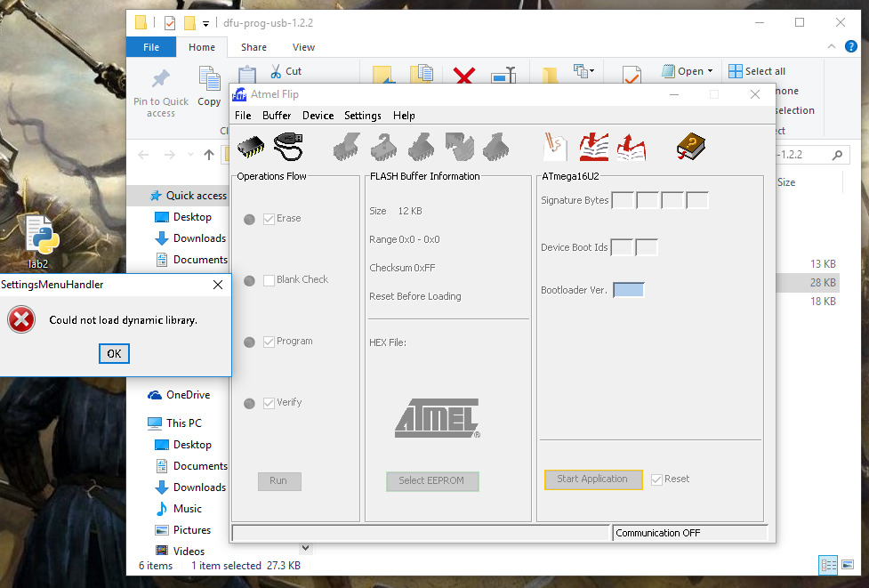Toggle the Program checkbox
Viewport: 869px width, 588px height.
click(269, 342)
